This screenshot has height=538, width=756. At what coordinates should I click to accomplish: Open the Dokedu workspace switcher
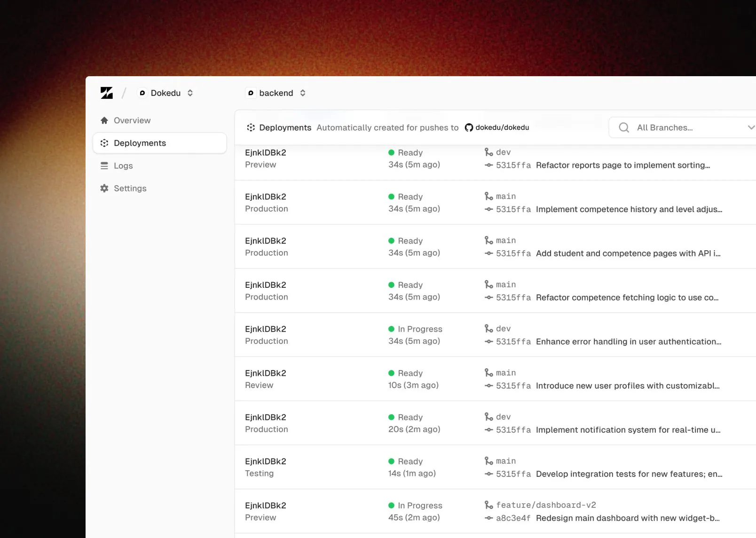pos(166,93)
